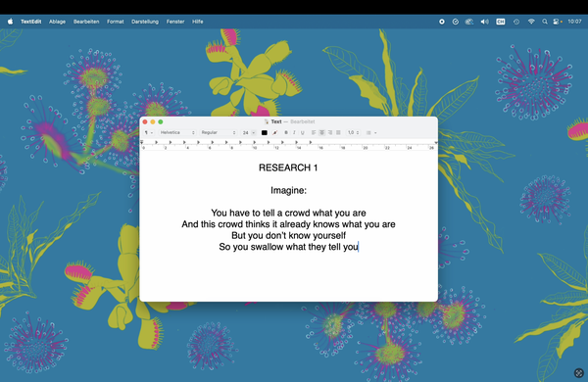Open the Darstellung menu

(145, 22)
